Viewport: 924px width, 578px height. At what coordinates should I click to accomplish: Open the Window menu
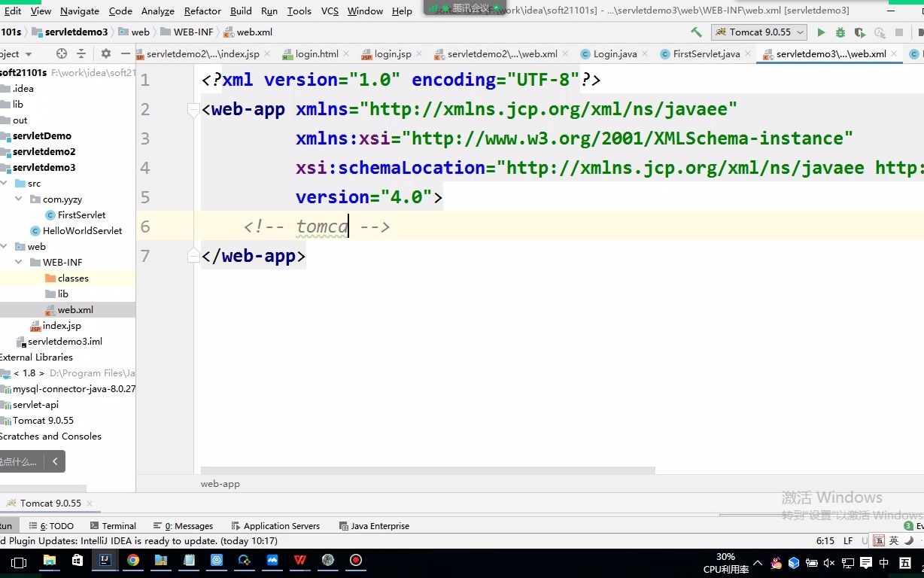(365, 11)
